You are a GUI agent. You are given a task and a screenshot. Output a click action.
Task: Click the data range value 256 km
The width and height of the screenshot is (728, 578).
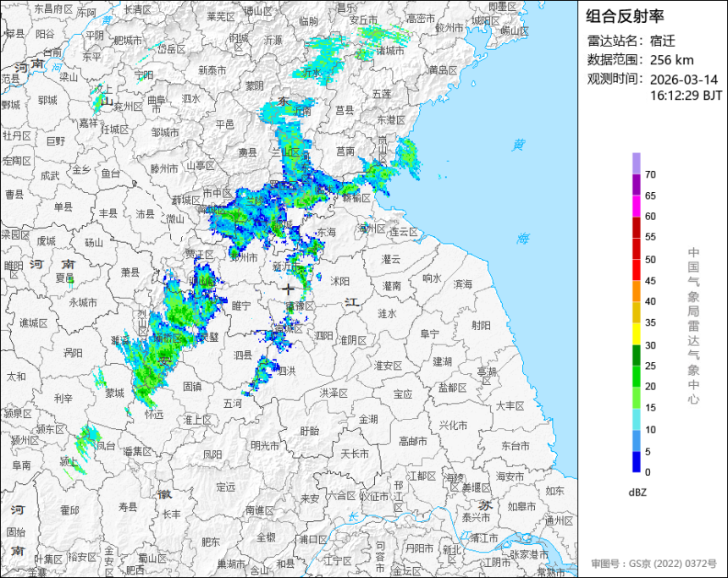672,60
